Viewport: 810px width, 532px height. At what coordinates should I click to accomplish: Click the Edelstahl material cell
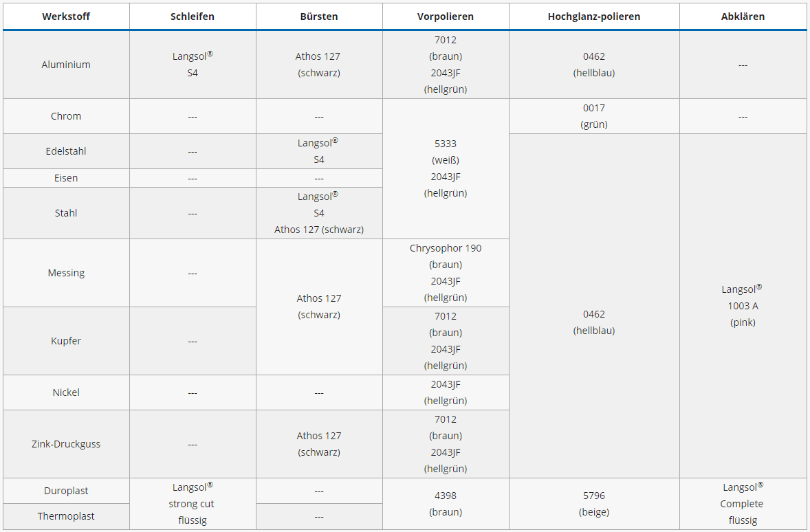click(x=66, y=151)
